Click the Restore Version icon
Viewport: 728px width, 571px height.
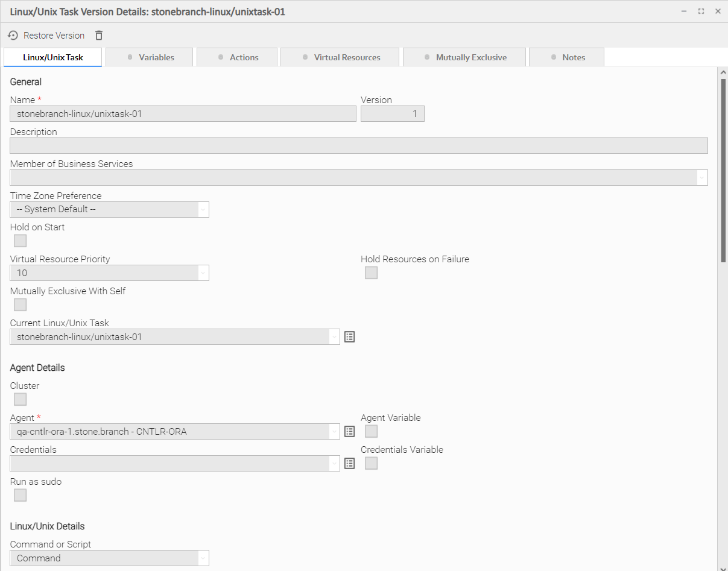pos(13,36)
